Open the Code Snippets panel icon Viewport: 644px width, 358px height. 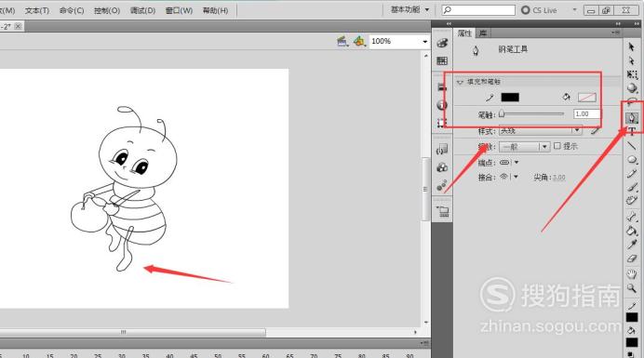pos(442,150)
